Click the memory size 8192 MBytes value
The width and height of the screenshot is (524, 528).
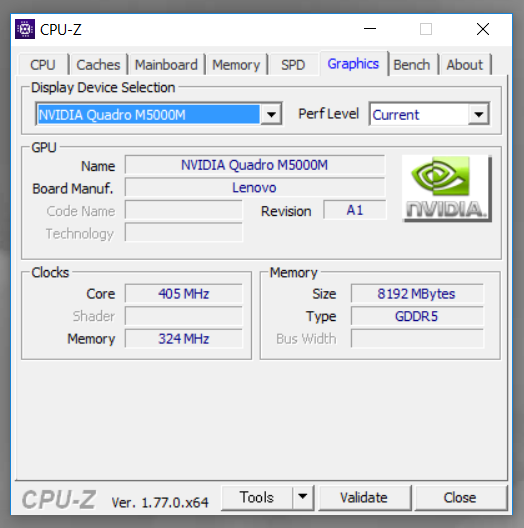417,294
